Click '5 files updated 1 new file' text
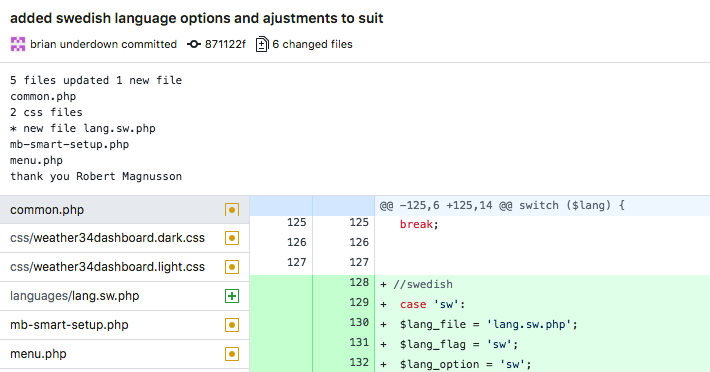This screenshot has height=372, width=710. click(96, 80)
